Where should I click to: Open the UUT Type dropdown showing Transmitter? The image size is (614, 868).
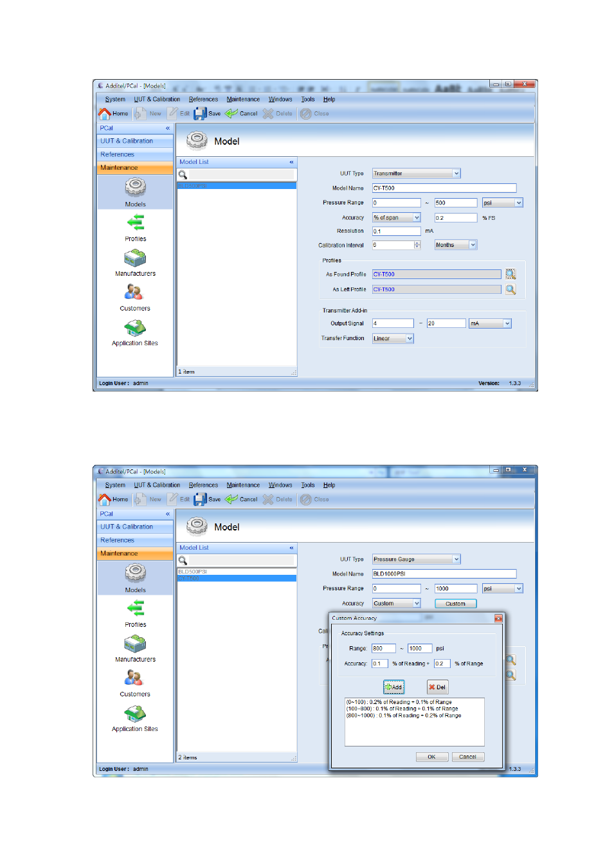tap(456, 174)
